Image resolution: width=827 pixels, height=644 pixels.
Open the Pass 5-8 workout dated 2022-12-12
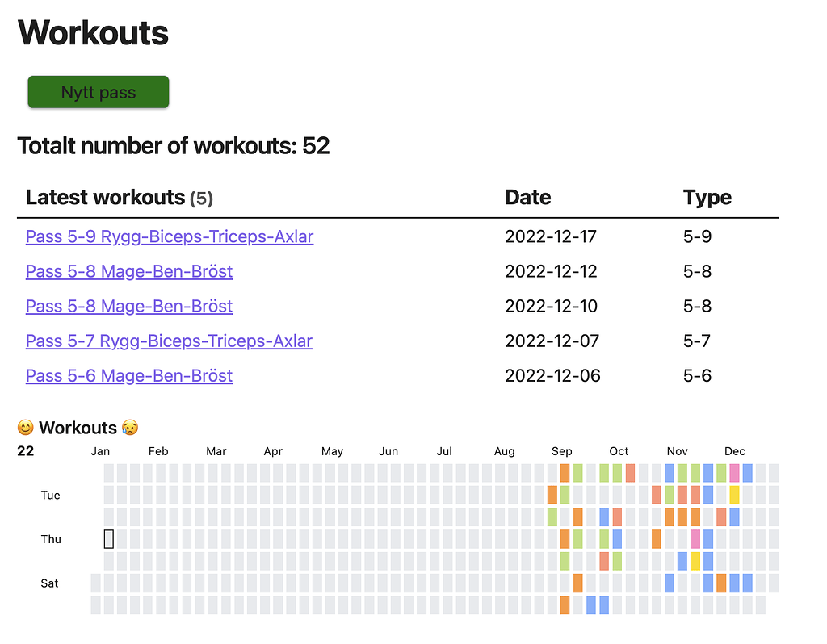128,271
